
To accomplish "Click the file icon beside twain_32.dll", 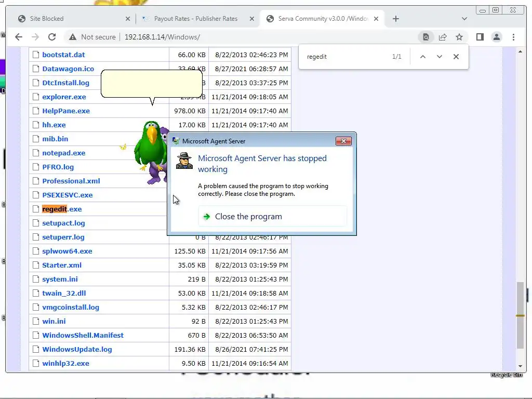I will (36, 293).
